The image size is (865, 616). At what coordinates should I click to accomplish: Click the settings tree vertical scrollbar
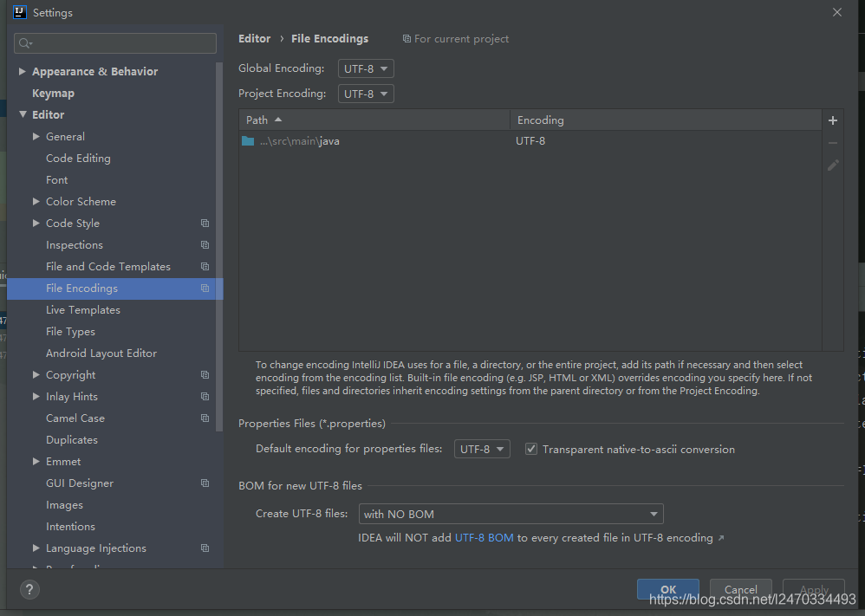click(x=219, y=248)
